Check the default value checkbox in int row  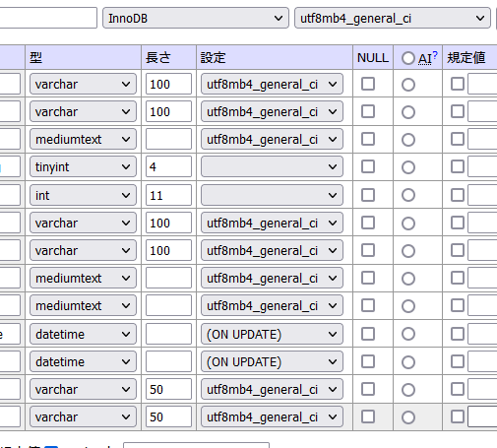click(457, 195)
